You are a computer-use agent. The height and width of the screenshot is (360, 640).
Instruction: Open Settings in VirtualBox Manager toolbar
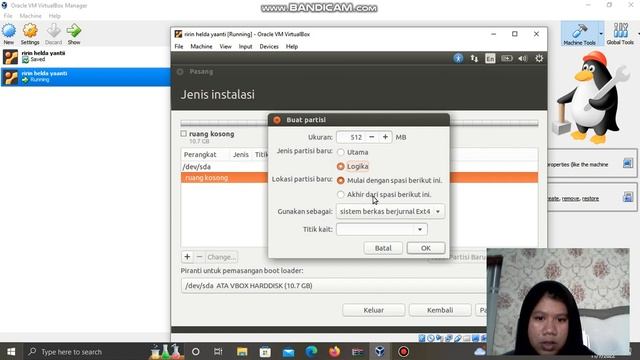pos(30,33)
